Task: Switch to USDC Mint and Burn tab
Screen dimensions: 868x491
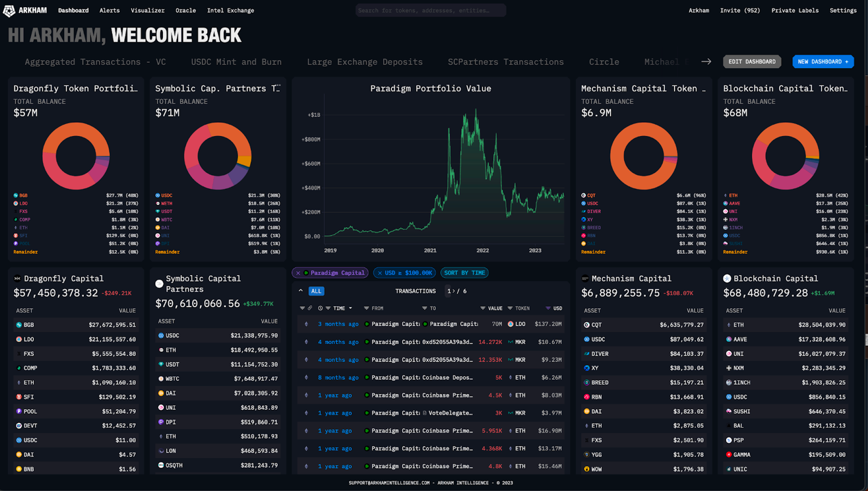Action: pyautogui.click(x=236, y=62)
